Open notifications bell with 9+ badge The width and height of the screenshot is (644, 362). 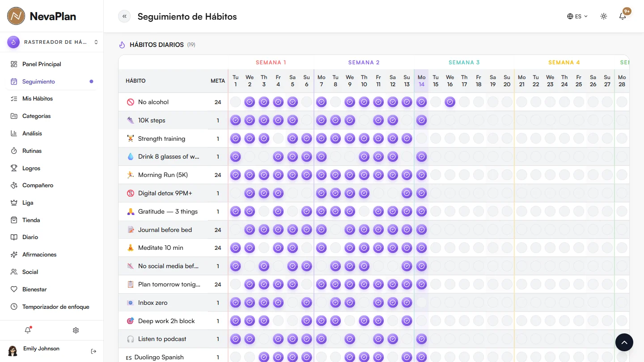(623, 16)
